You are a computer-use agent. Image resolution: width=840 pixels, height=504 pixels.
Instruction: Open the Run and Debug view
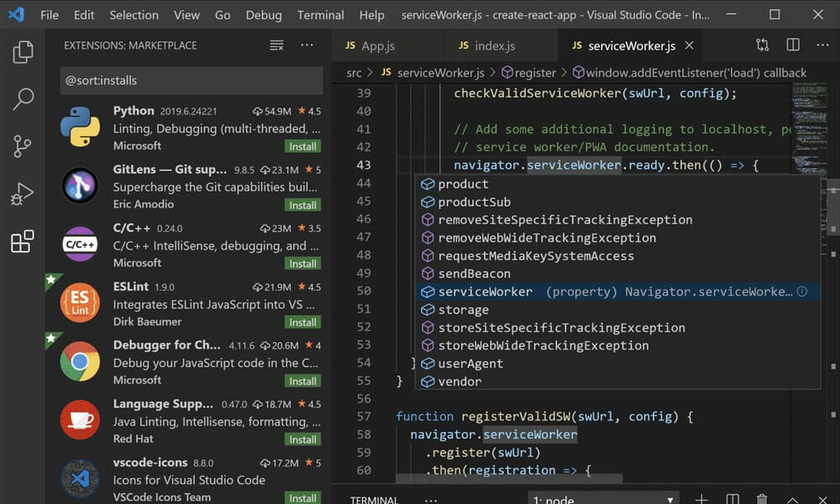(24, 193)
